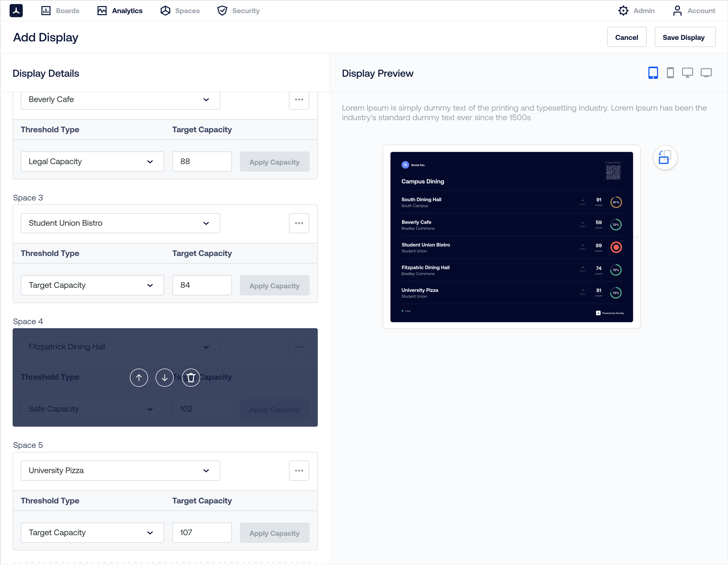Select the widescreen TV preview icon

[x=706, y=73]
